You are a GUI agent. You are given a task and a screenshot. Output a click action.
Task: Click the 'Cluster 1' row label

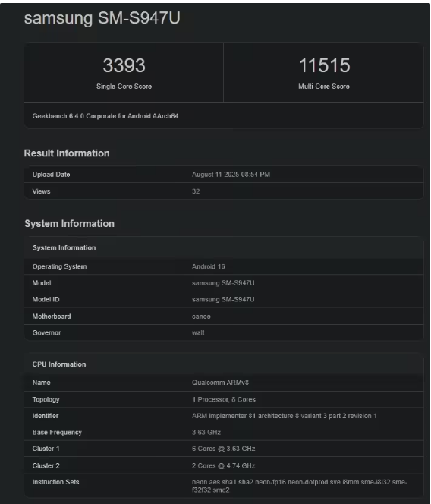(46, 449)
